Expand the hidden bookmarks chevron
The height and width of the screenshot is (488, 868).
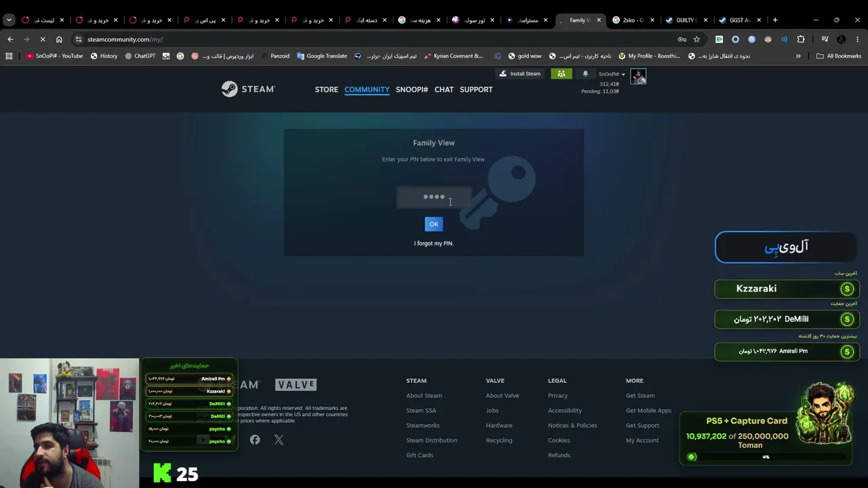(x=798, y=56)
